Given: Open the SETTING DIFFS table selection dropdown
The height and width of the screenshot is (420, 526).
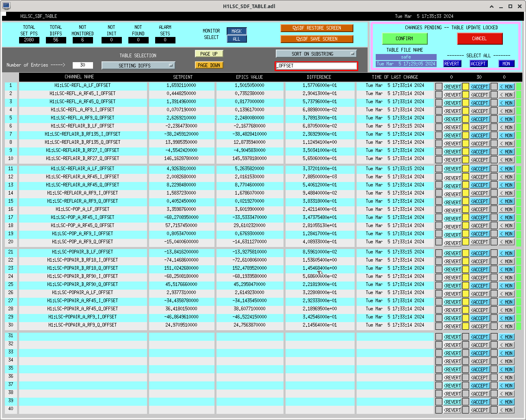Looking at the screenshot, I should [138, 65].
